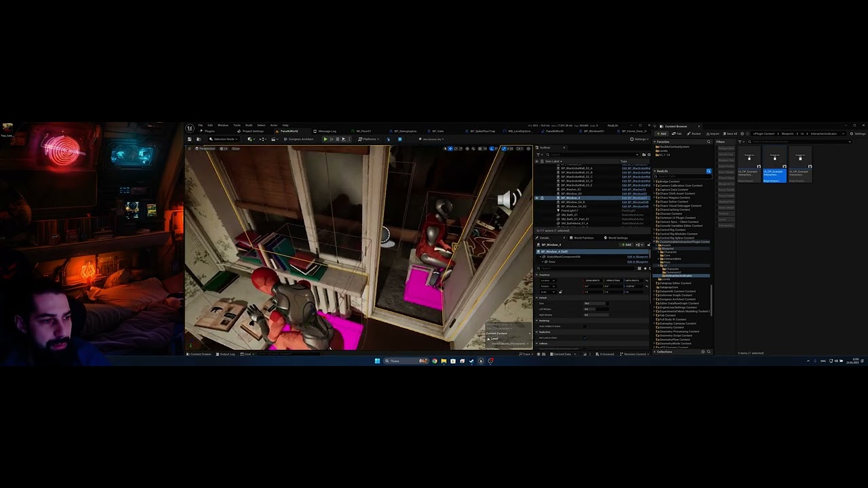868x488 pixels.
Task: Click the Fab button in Content Browser
Action: (676, 134)
